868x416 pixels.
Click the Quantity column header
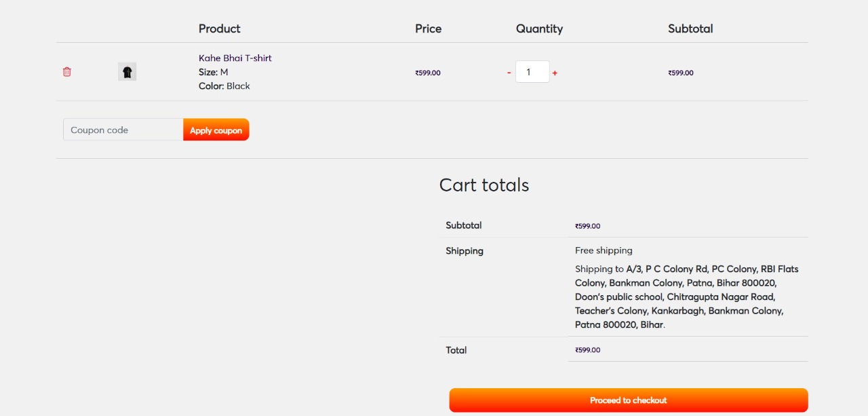(x=539, y=29)
